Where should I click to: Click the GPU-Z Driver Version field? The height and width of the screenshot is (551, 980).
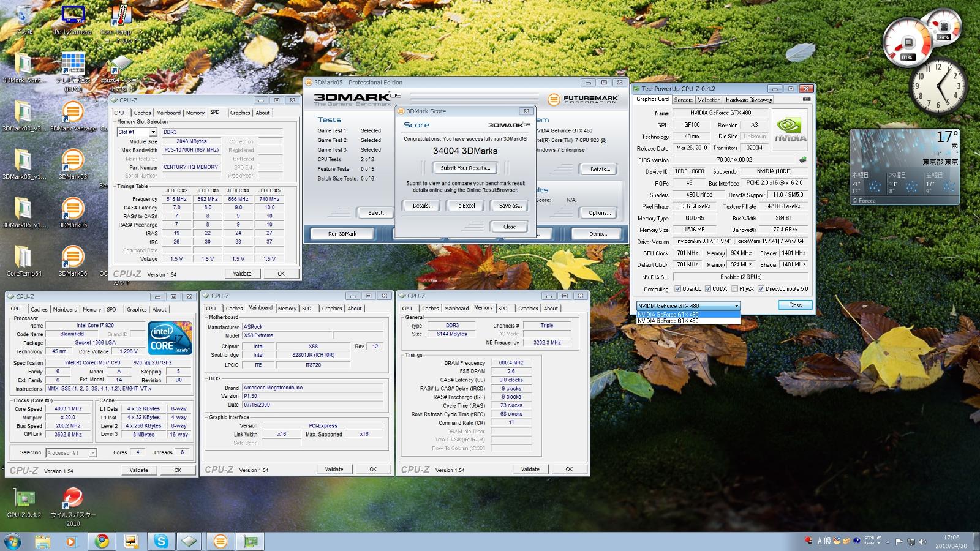(740, 241)
